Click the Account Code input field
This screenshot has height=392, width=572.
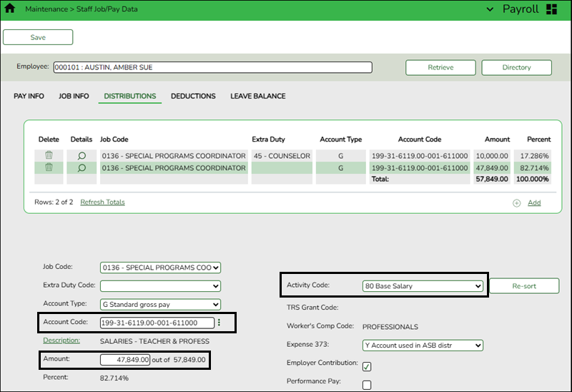click(x=157, y=323)
